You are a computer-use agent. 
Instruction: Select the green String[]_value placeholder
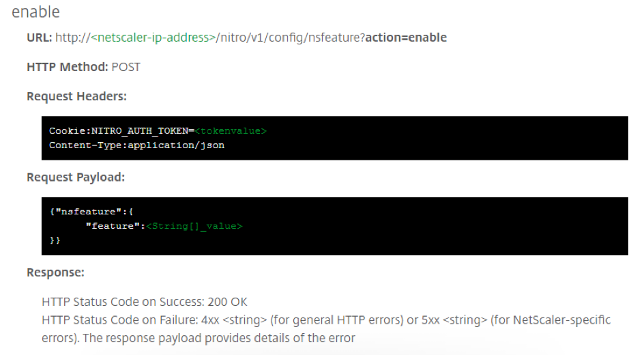194,226
